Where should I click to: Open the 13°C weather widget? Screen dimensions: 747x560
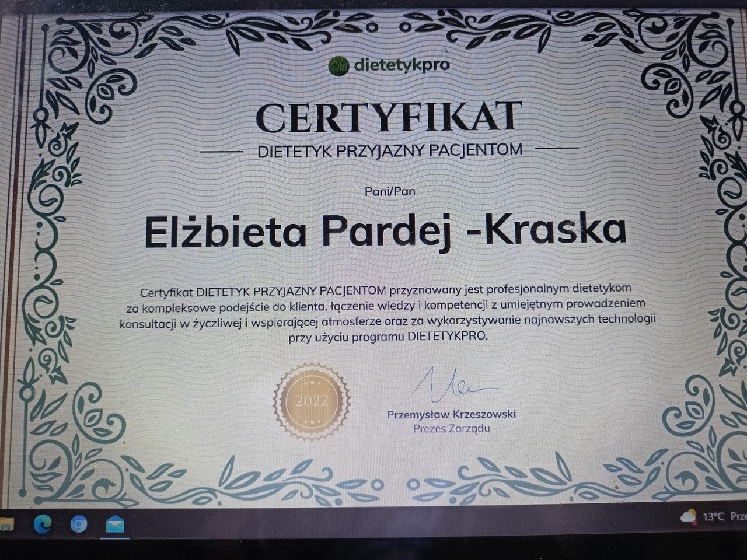click(713, 517)
